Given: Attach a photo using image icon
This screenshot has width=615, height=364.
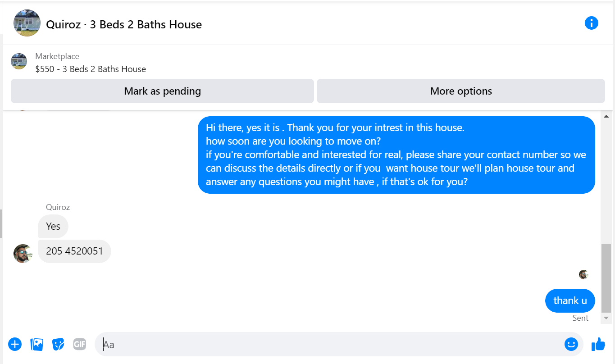Looking at the screenshot, I should click(36, 344).
